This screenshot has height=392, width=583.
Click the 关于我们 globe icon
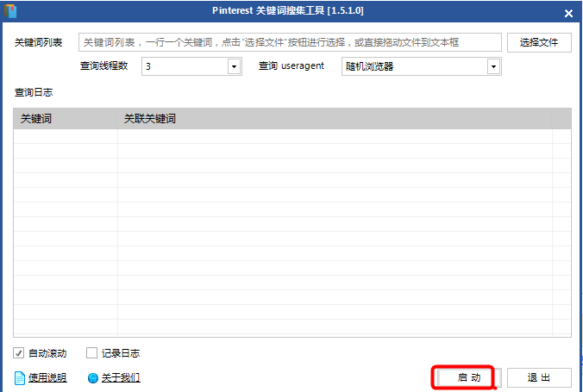click(x=93, y=378)
